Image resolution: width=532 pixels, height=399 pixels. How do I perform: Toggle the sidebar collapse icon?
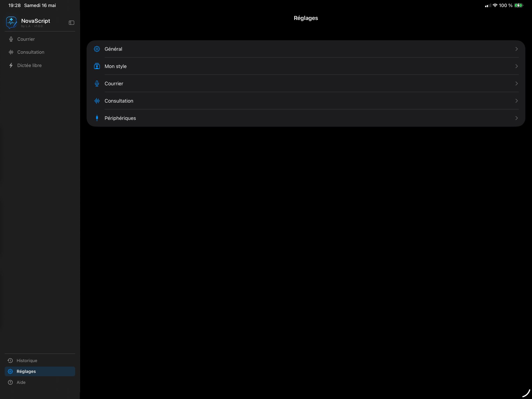pos(71,23)
